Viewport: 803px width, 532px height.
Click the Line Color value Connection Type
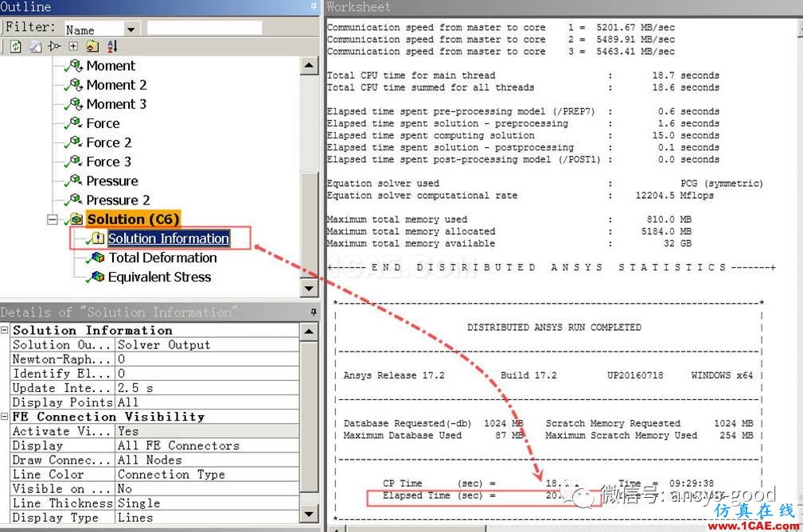[x=207, y=474]
